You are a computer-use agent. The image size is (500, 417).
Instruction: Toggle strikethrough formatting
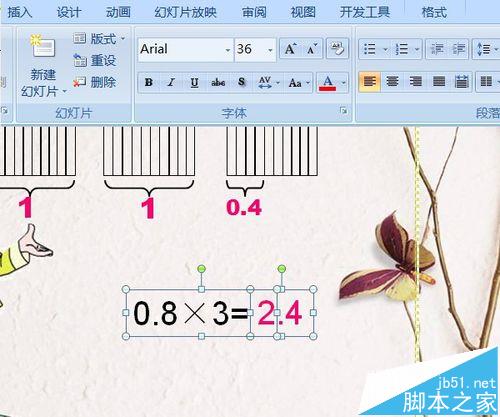(218, 82)
